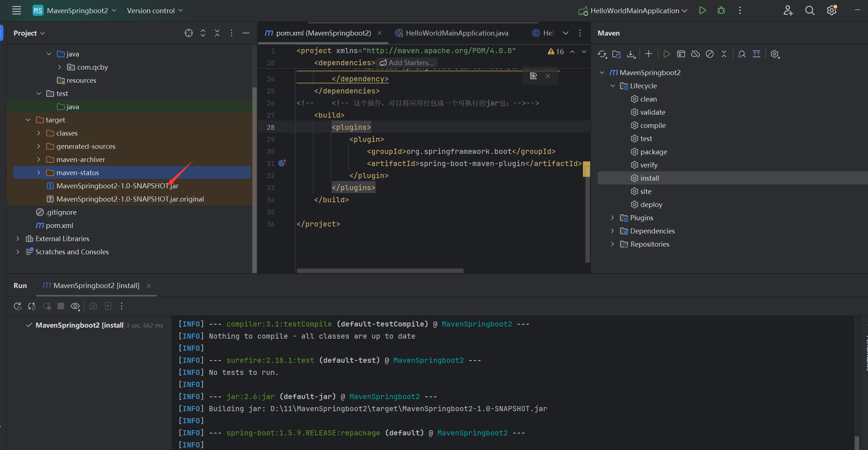Run the install lifecycle goal

[649, 178]
